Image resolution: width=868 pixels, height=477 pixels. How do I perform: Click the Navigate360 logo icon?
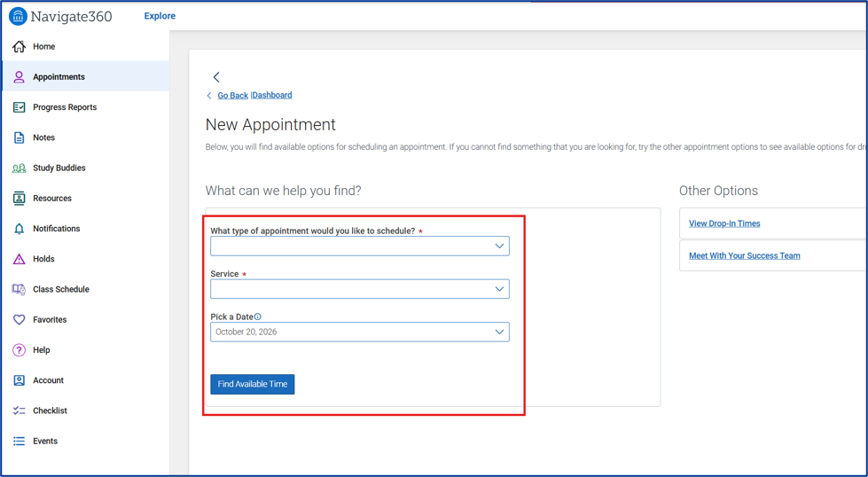point(18,16)
